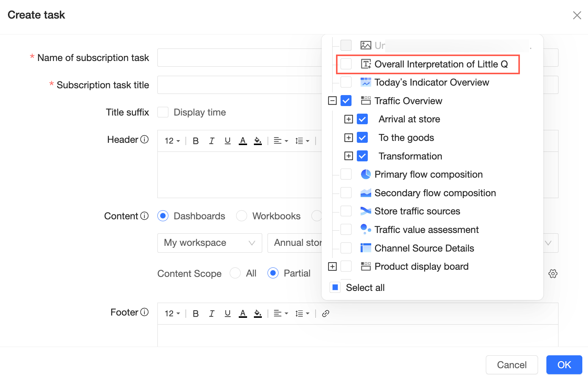588x375 pixels.
Task: Open font size 12 dropdown in Footer
Action: (172, 314)
